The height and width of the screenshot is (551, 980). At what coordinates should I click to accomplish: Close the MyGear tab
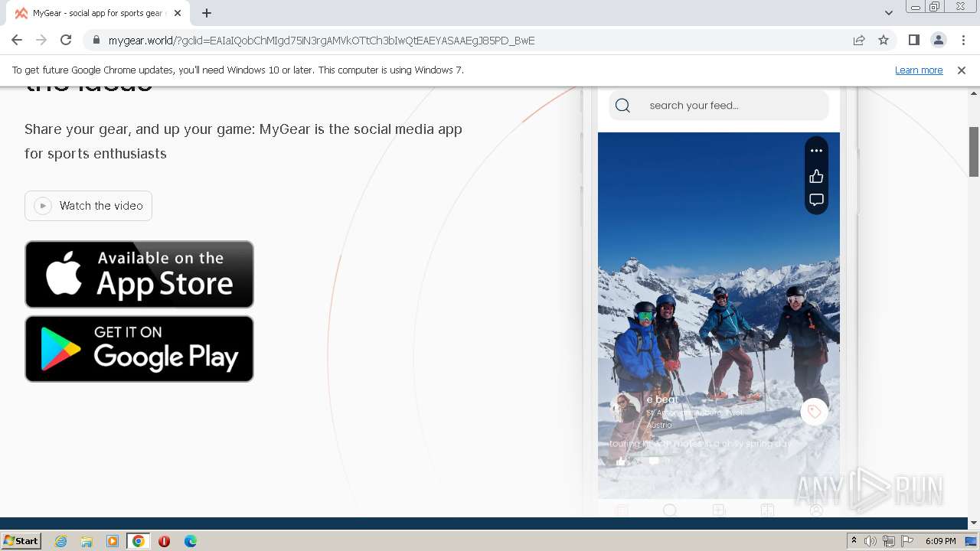pos(178,13)
